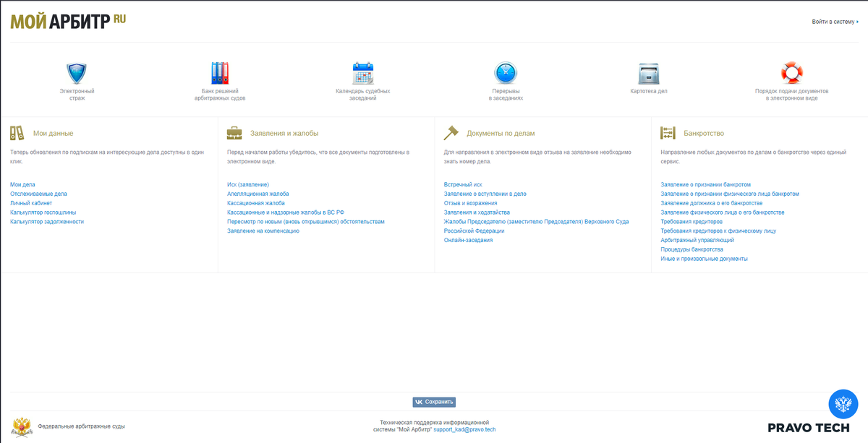Select Иск (заявление) link
This screenshot has width=868, height=443.
(248, 185)
